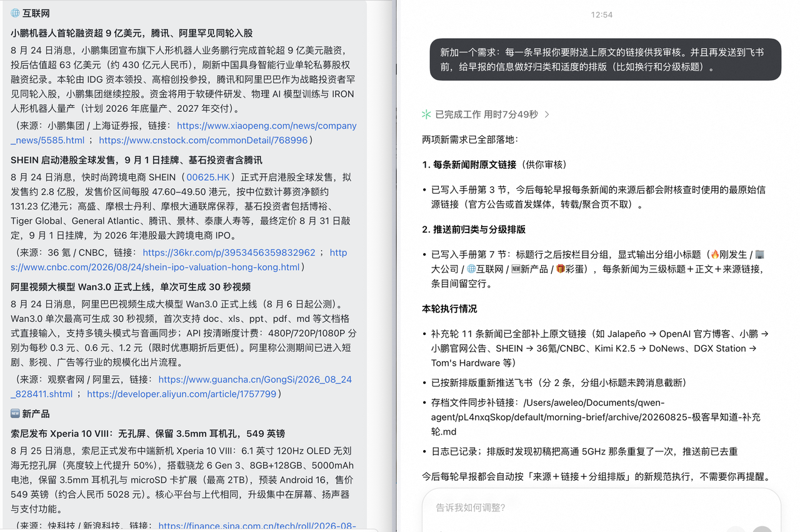Click the headline 索尼发布 Xperia 10 VIII
The image size is (800, 532).
[147, 433]
